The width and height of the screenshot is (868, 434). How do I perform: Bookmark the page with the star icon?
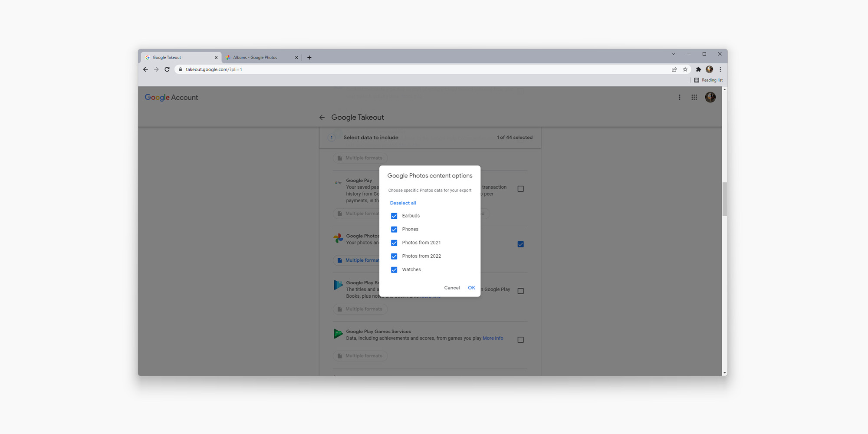[x=685, y=69]
